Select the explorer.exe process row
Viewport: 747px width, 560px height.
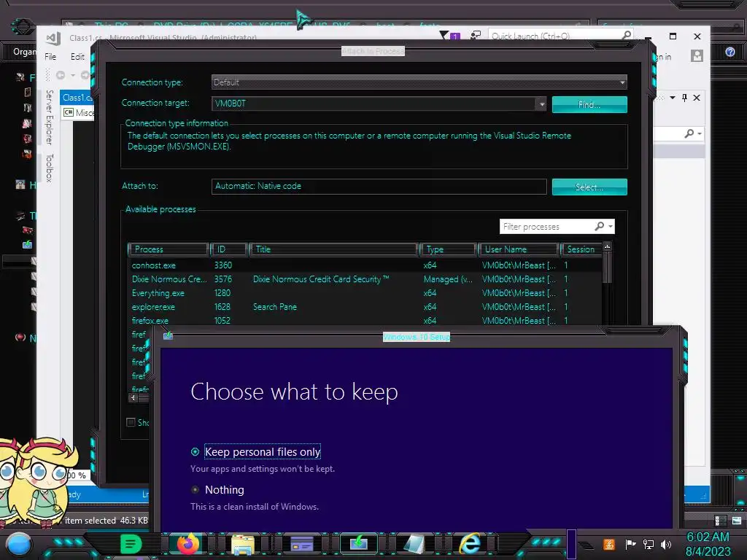(365, 307)
